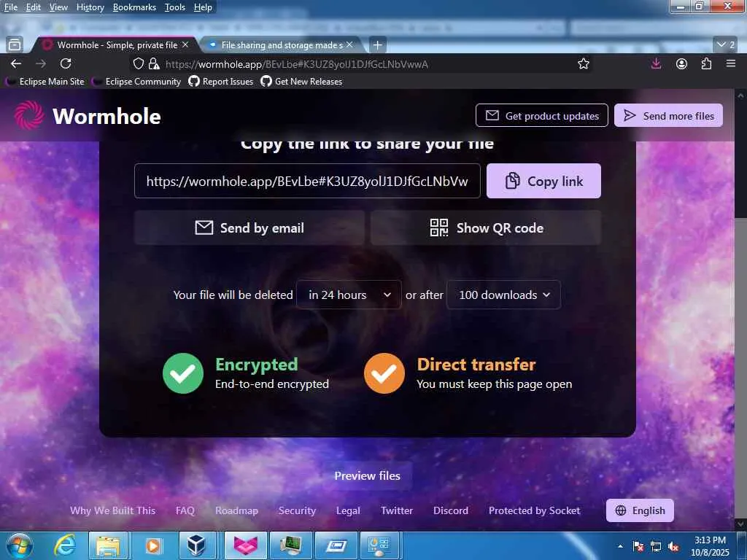The height and width of the screenshot is (560, 747).
Task: Open the Report Issues bookmark
Action: click(221, 82)
